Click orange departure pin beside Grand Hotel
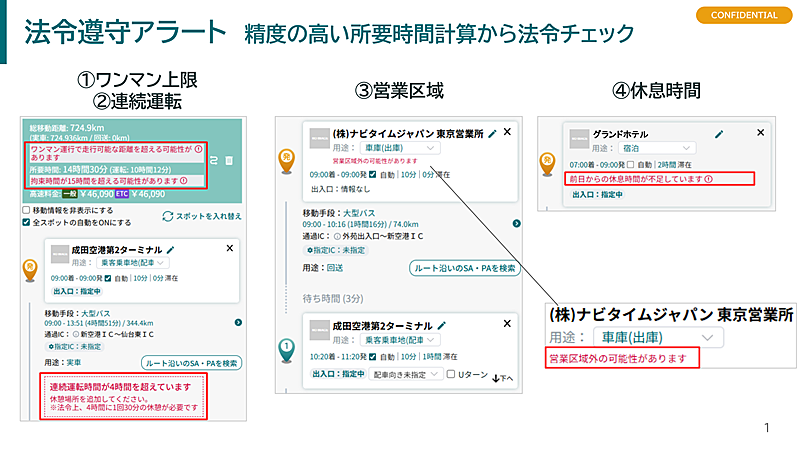 pos(547,159)
